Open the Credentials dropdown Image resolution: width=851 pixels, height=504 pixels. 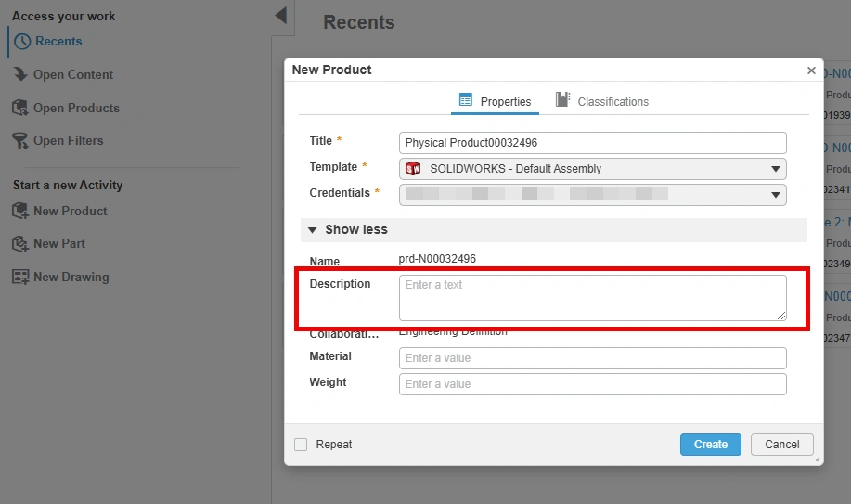[775, 195]
